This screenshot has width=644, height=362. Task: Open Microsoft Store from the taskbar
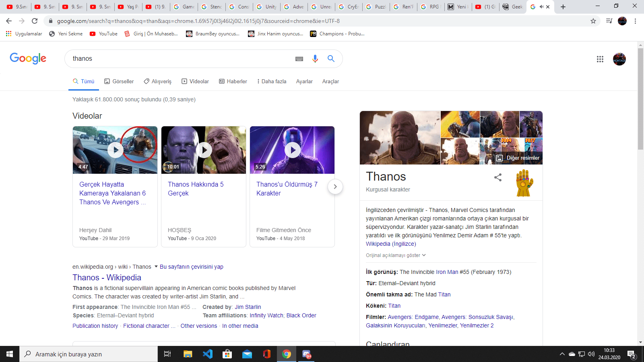(x=227, y=354)
